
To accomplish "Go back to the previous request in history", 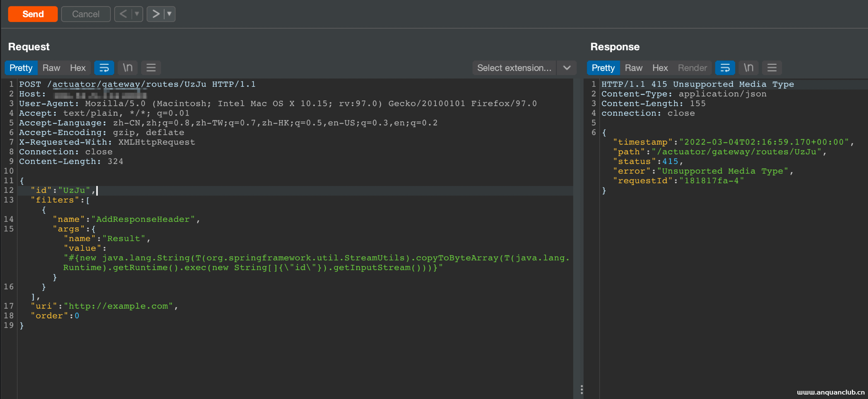I will 123,14.
